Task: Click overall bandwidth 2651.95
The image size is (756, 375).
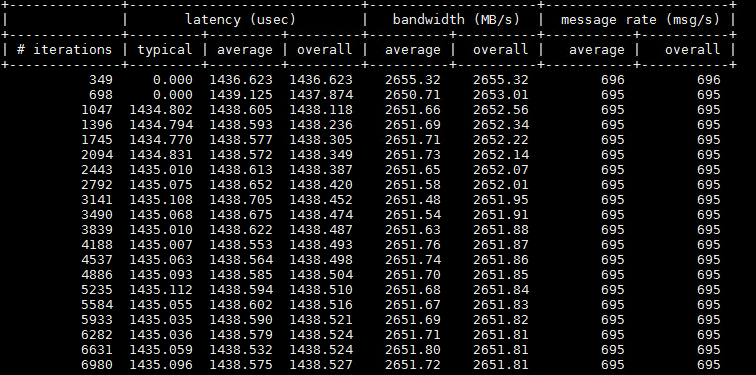Action: click(x=501, y=200)
